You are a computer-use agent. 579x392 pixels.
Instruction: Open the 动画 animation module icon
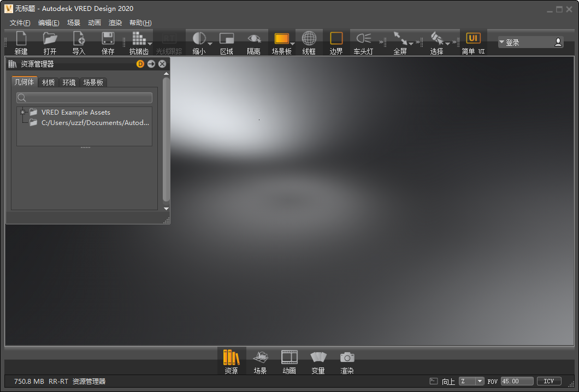click(289, 360)
